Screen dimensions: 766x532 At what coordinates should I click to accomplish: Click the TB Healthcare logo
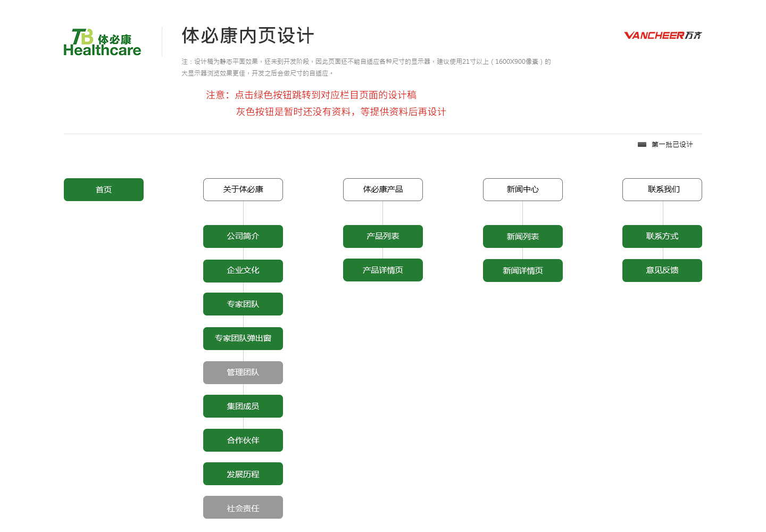(x=102, y=42)
